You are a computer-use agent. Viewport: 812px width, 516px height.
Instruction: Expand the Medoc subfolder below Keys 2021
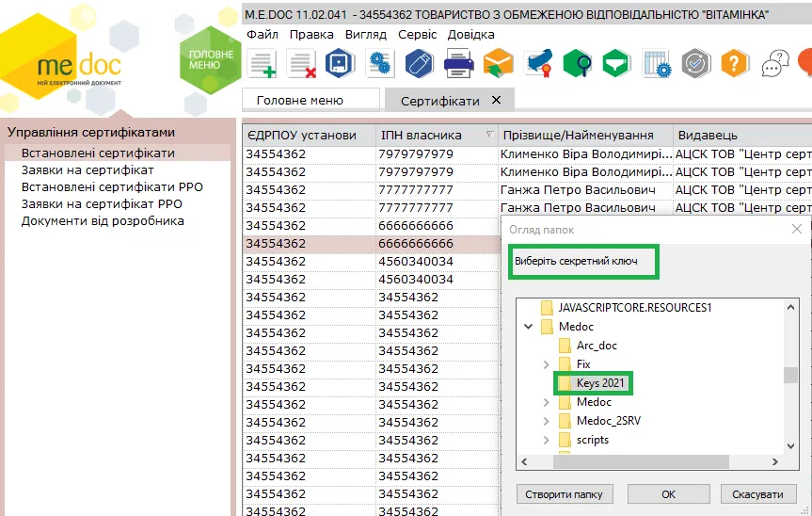tap(547, 402)
